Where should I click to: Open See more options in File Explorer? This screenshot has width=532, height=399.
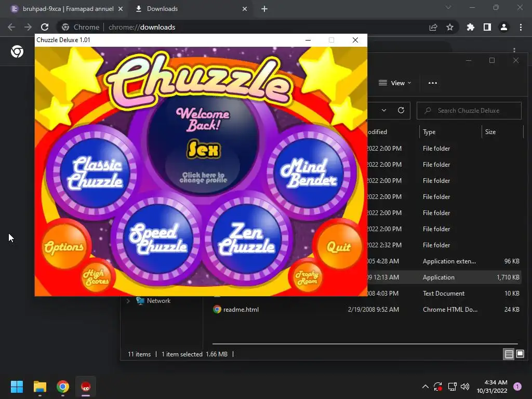(433, 83)
